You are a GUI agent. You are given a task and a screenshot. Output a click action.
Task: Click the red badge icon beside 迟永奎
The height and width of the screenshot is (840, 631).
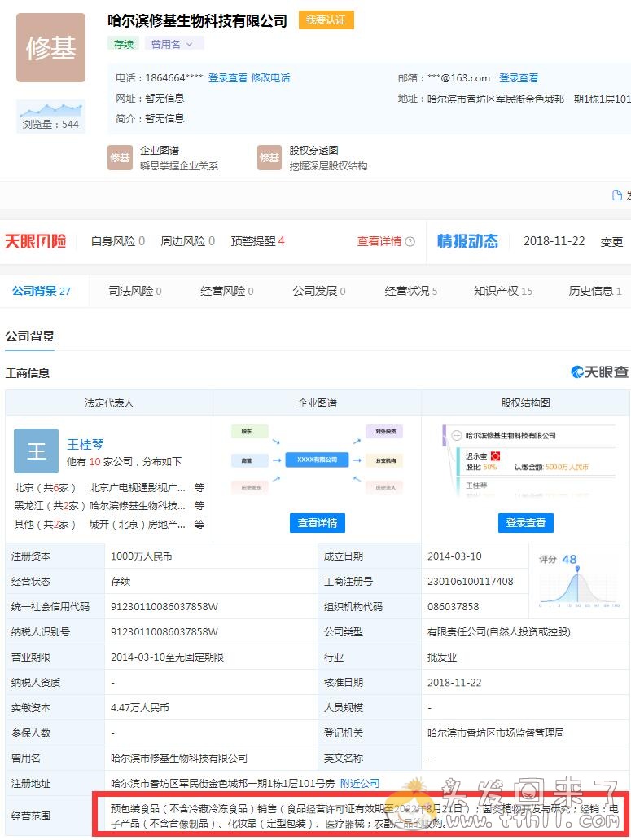click(496, 456)
